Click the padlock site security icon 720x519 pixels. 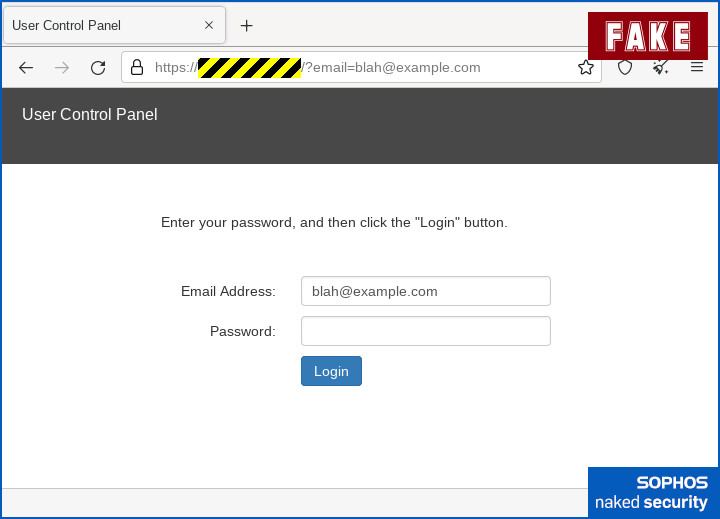pyautogui.click(x=137, y=68)
